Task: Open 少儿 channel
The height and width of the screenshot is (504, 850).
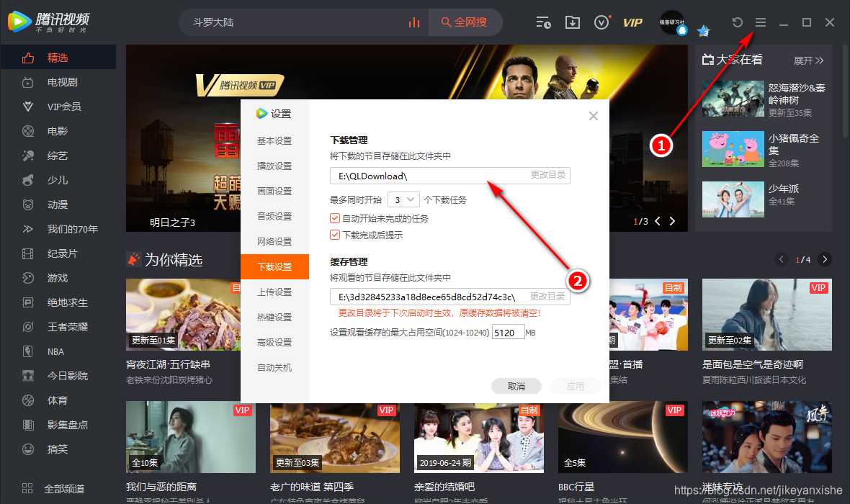Action: (x=58, y=180)
